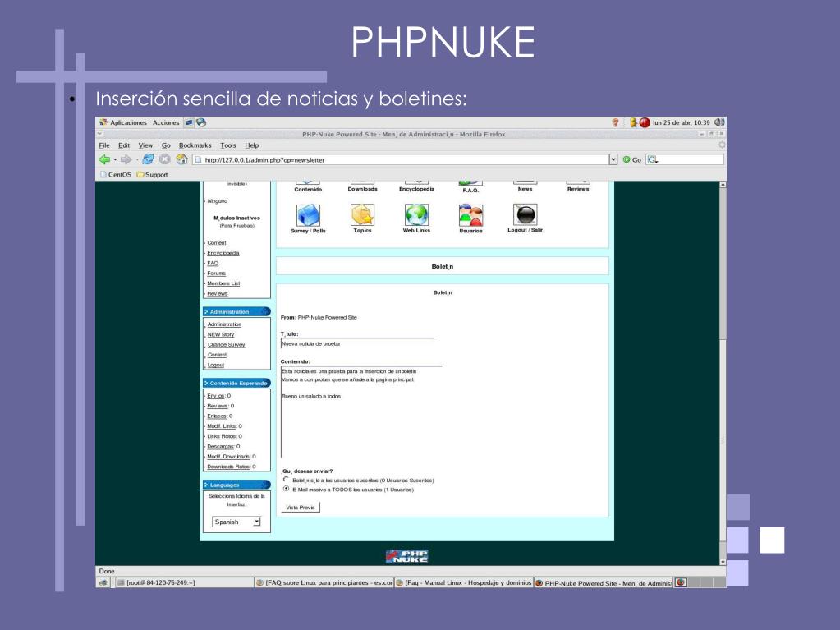Open the Usuarios admin icon
This screenshot has width=840, height=630.
point(470,215)
